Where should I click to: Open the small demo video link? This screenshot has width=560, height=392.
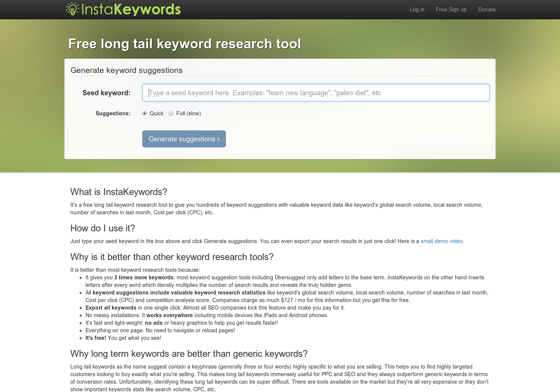[x=442, y=241]
